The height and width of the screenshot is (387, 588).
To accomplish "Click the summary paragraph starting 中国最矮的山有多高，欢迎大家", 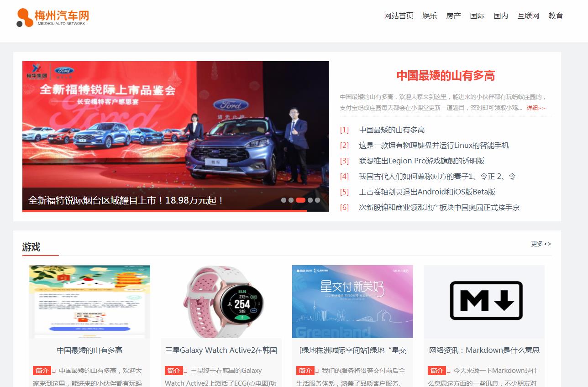I will (443, 102).
